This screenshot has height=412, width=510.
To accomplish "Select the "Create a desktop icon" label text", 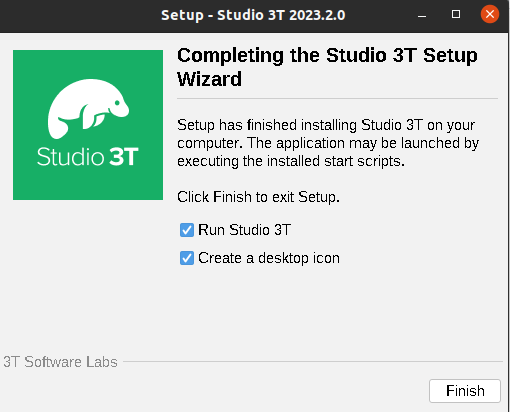I will (269, 258).
